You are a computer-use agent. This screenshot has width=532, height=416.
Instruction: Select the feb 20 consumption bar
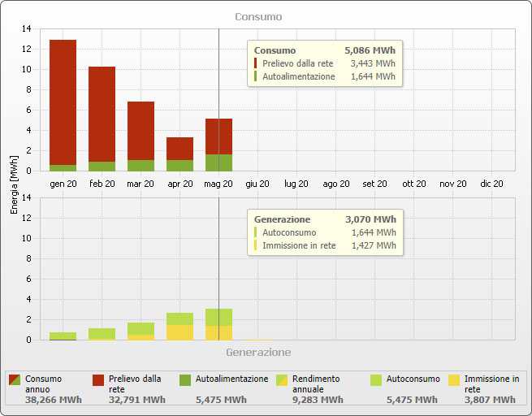pyautogui.click(x=102, y=119)
